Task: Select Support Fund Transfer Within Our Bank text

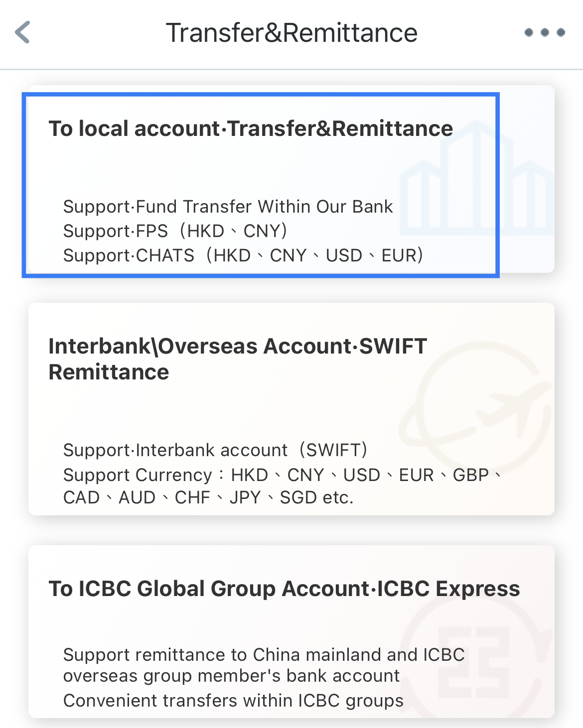Action: click(228, 206)
